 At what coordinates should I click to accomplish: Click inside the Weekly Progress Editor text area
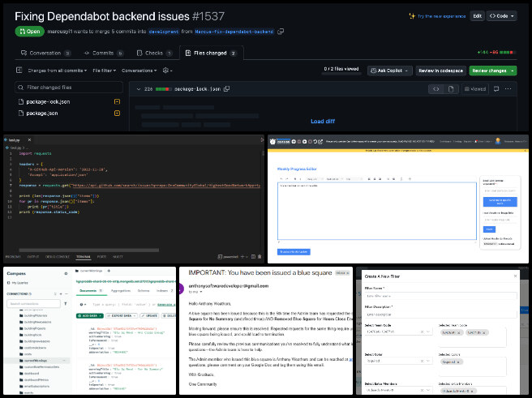[x=376, y=211]
